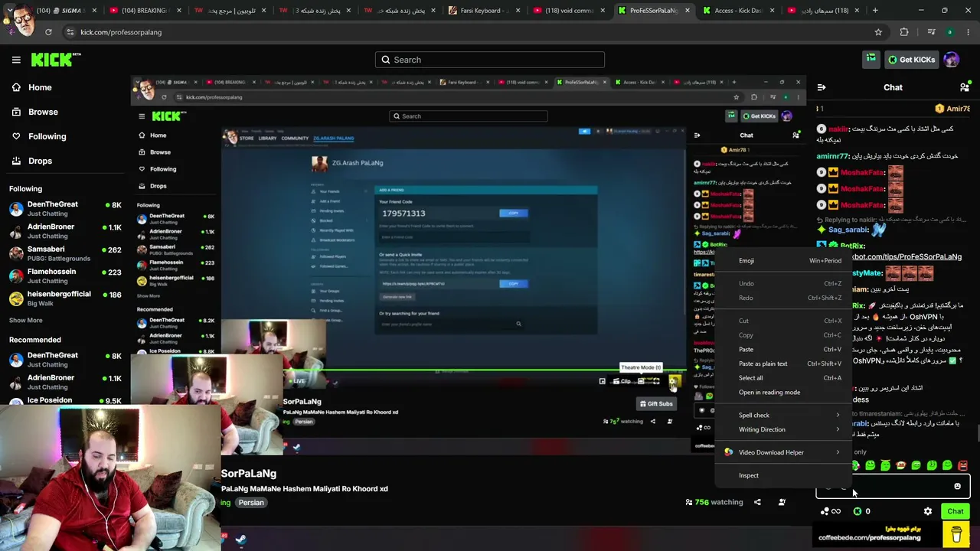Open the Drops icon in sidebar
This screenshot has width=980, height=551.
click(16, 161)
